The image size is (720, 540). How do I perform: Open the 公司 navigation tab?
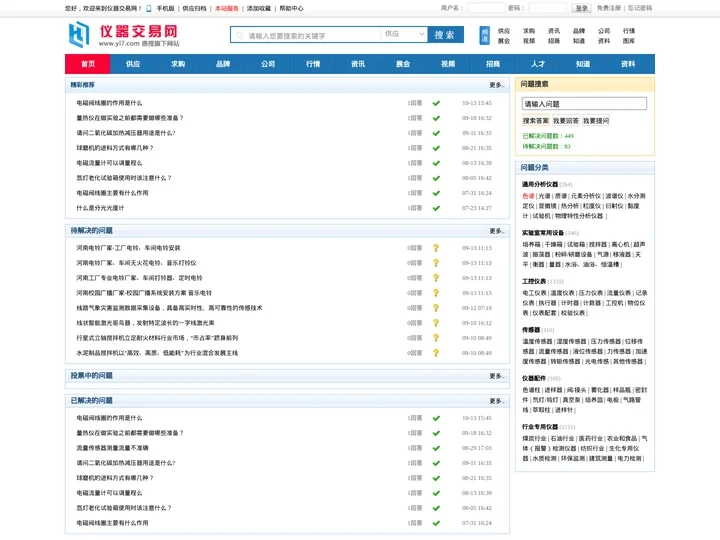(268, 64)
